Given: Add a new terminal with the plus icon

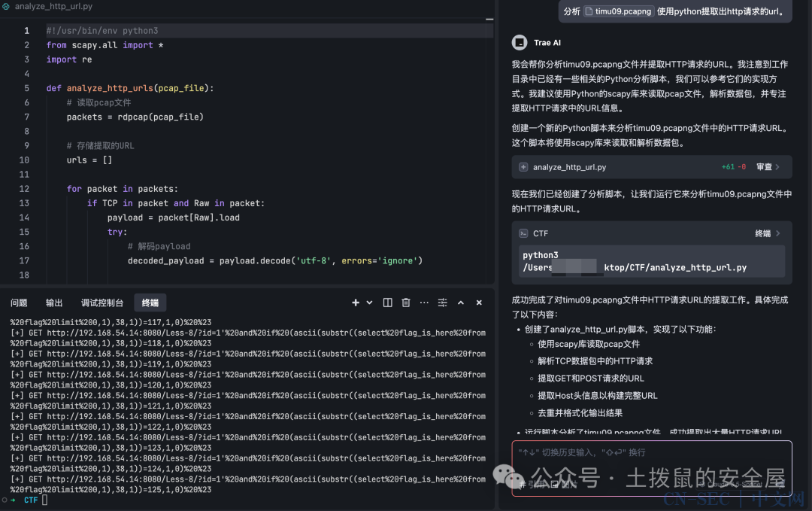Looking at the screenshot, I should tap(355, 303).
